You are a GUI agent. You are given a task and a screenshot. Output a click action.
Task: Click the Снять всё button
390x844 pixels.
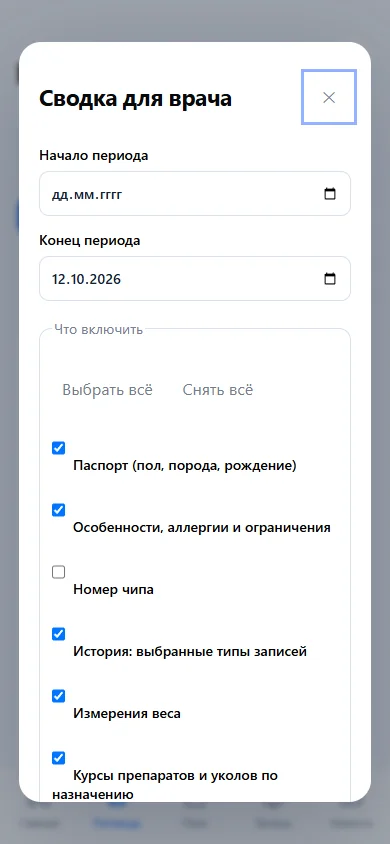218,390
